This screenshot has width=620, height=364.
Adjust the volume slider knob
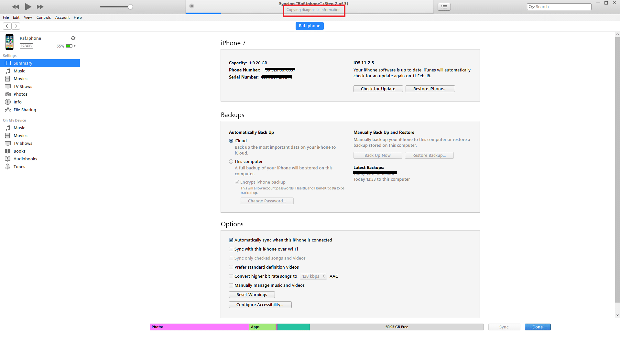tap(130, 7)
